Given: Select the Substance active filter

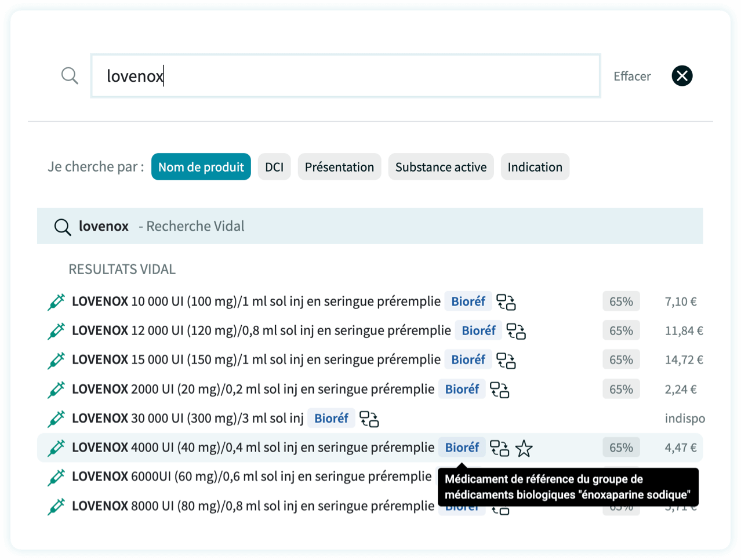Looking at the screenshot, I should [x=441, y=167].
